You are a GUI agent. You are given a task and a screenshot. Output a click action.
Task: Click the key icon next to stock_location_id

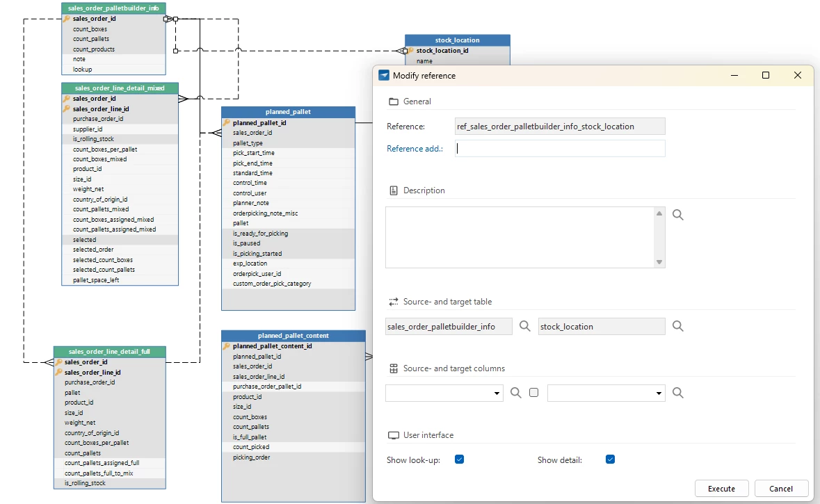pyautogui.click(x=411, y=51)
